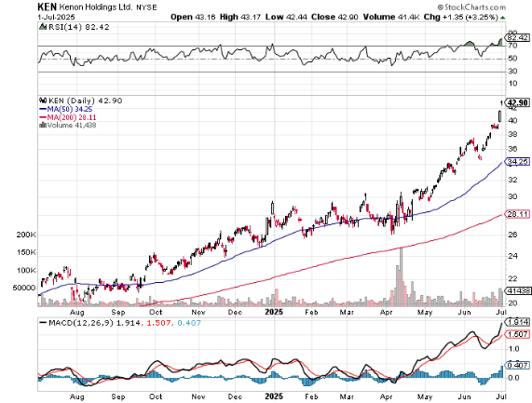Click the 50 midline label on RSI axis

point(512,59)
